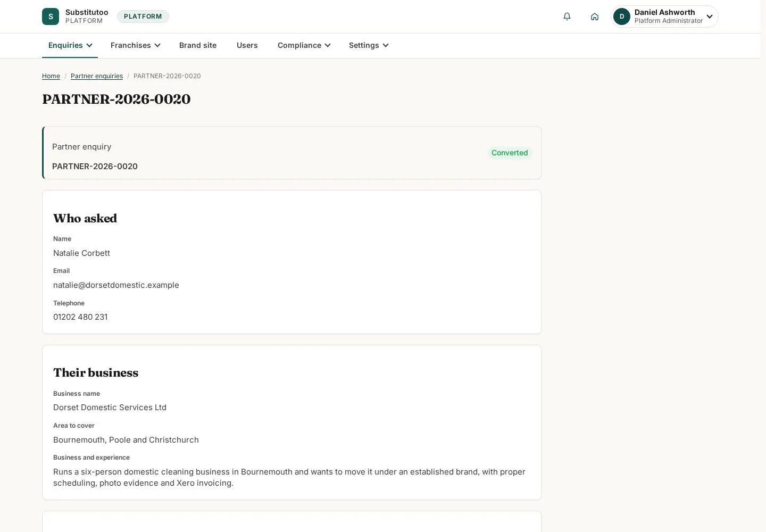The width and height of the screenshot is (766, 532).
Task: Click the Platform Administrator role label
Action: pos(669,21)
